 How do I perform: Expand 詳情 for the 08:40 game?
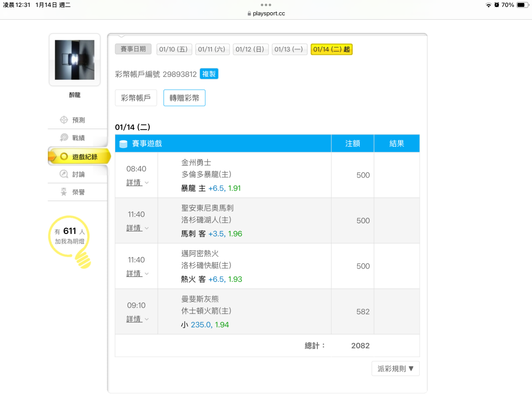pyautogui.click(x=137, y=183)
